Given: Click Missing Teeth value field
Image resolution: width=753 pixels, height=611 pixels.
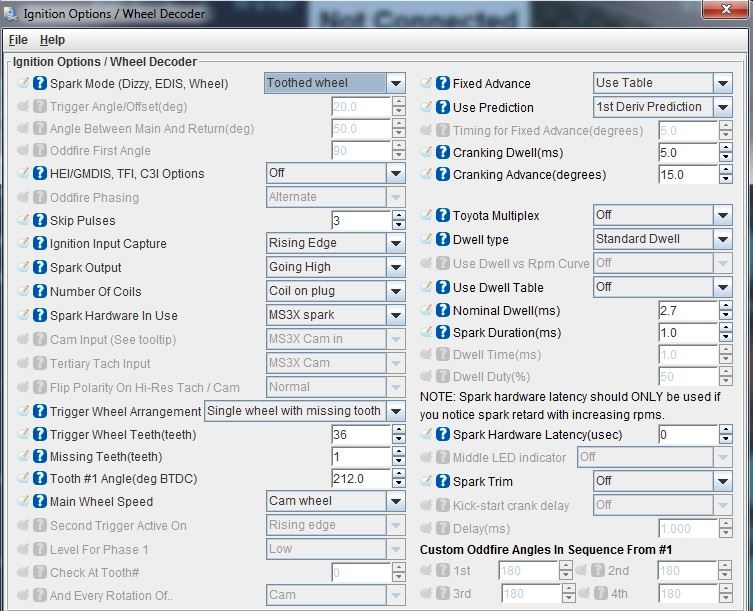Looking at the screenshot, I should coord(361,456).
